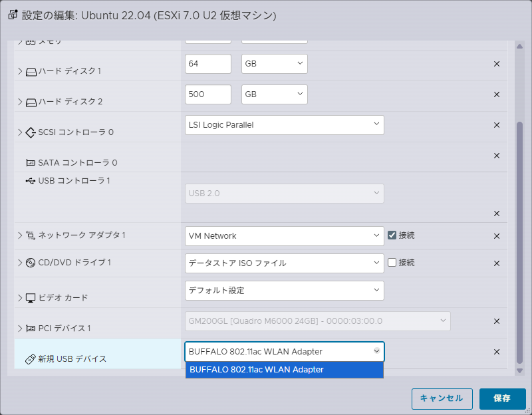Viewport: 532px width, 415px height.
Task: Click the hard disk 1 drive icon
Action: [x=31, y=72]
